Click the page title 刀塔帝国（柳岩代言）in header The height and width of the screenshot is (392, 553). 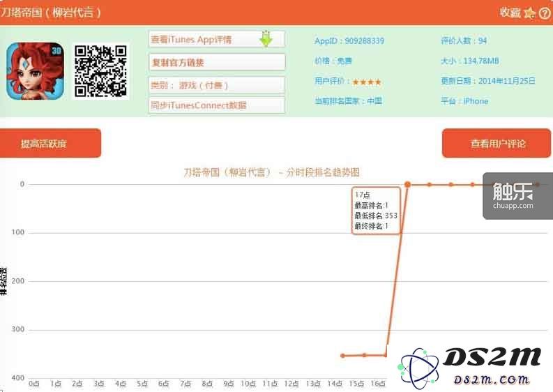point(50,13)
